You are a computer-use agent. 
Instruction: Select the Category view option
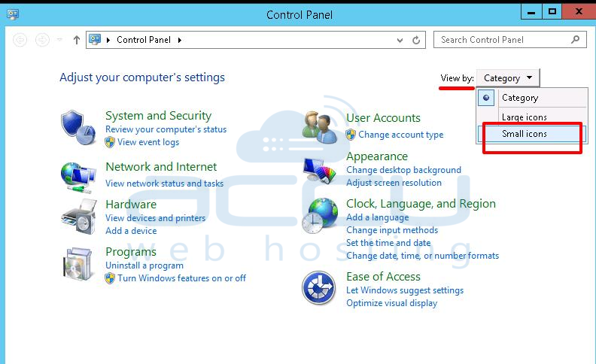pos(532,98)
